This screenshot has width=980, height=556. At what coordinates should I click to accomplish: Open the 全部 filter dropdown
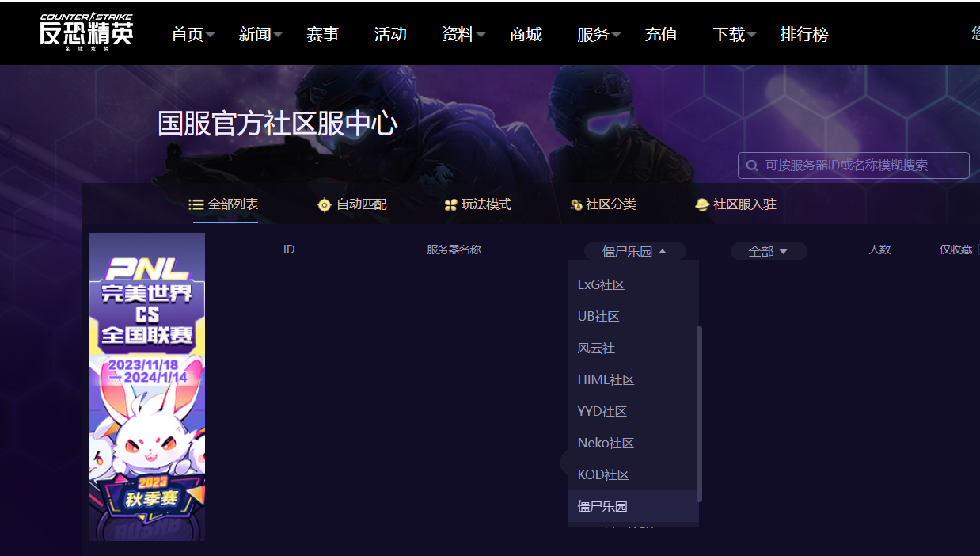(769, 251)
